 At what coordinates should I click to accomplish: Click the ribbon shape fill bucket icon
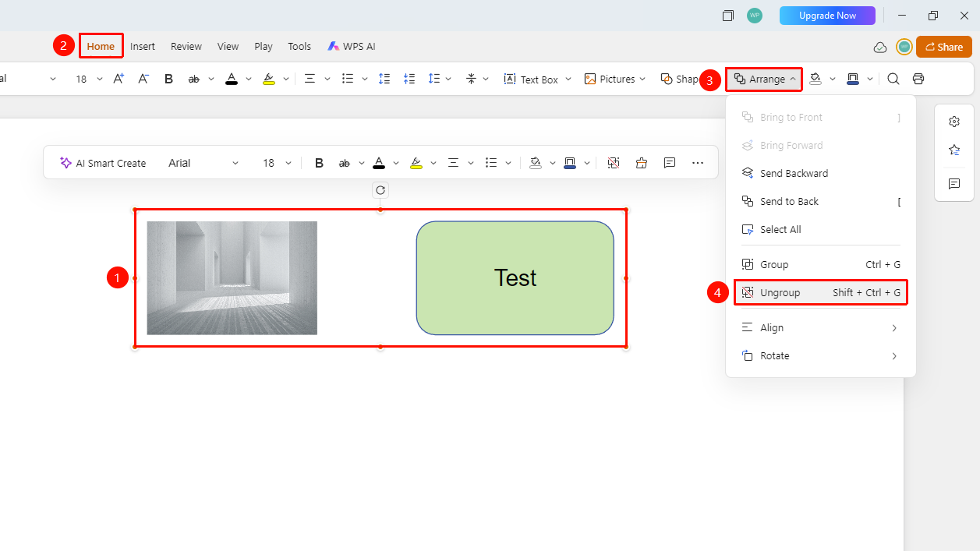pyautogui.click(x=815, y=79)
